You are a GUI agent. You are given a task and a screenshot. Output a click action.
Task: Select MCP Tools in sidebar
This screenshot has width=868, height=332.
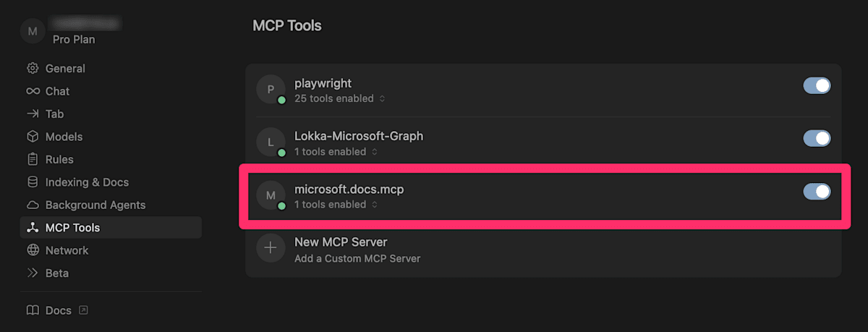111,227
